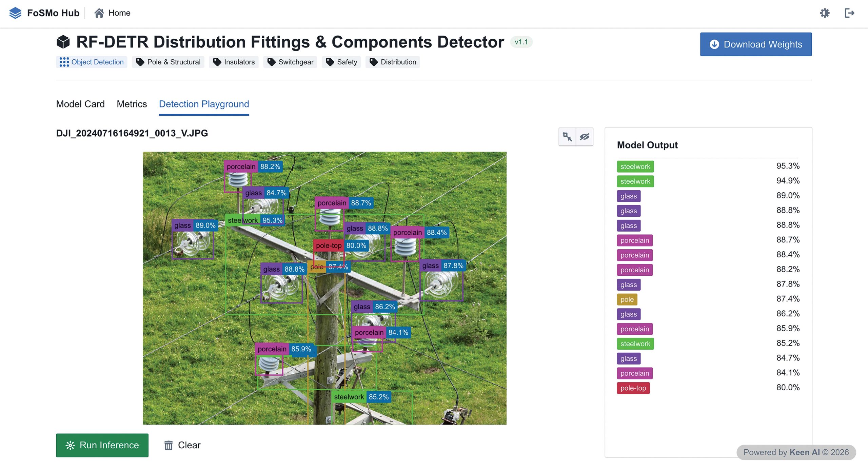The image size is (868, 469).
Task: Click glass 86.2% label on image
Action: [x=374, y=307]
